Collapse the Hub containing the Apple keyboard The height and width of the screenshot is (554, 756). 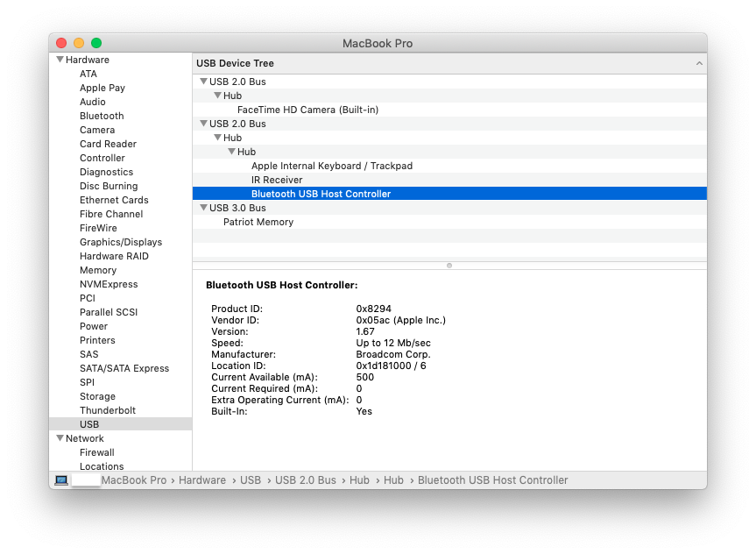[231, 152]
